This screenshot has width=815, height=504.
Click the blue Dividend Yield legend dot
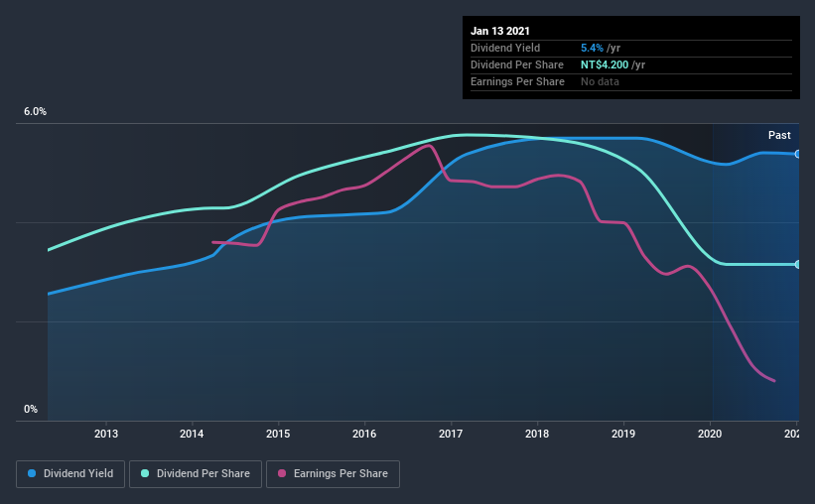[32, 473]
